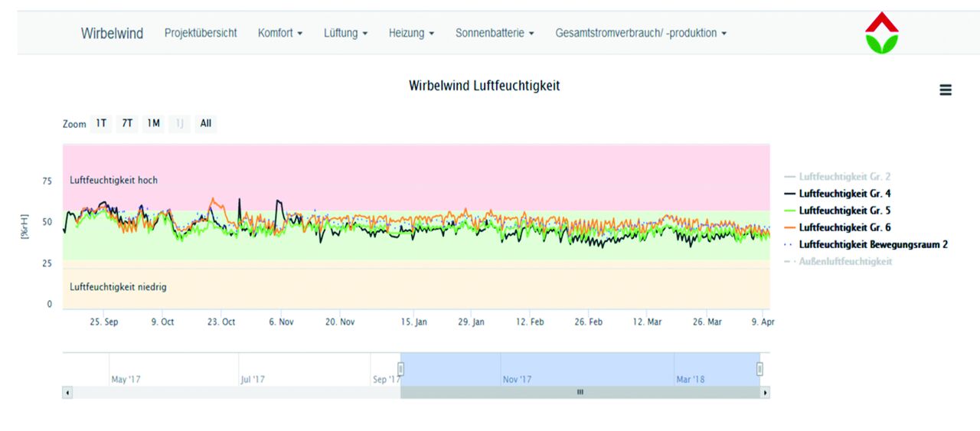The height and width of the screenshot is (431, 980).
Task: Click the right navigator range handle
Action: click(759, 369)
